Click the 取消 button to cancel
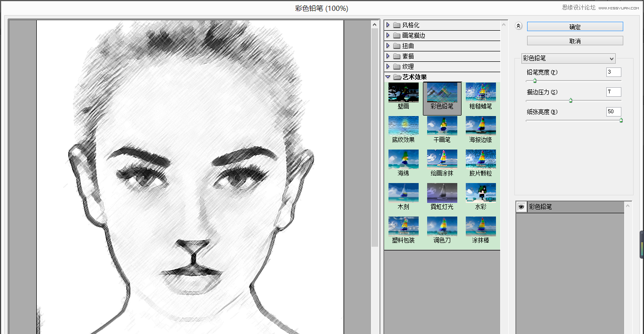This screenshot has height=334, width=644. (575, 40)
